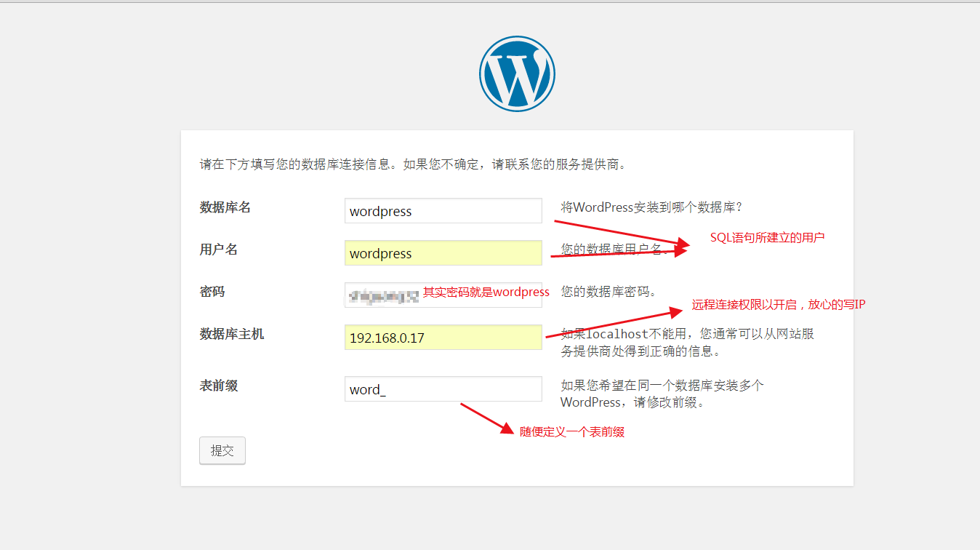Select the password input field
Screen dimensions: 980x550
click(x=443, y=295)
